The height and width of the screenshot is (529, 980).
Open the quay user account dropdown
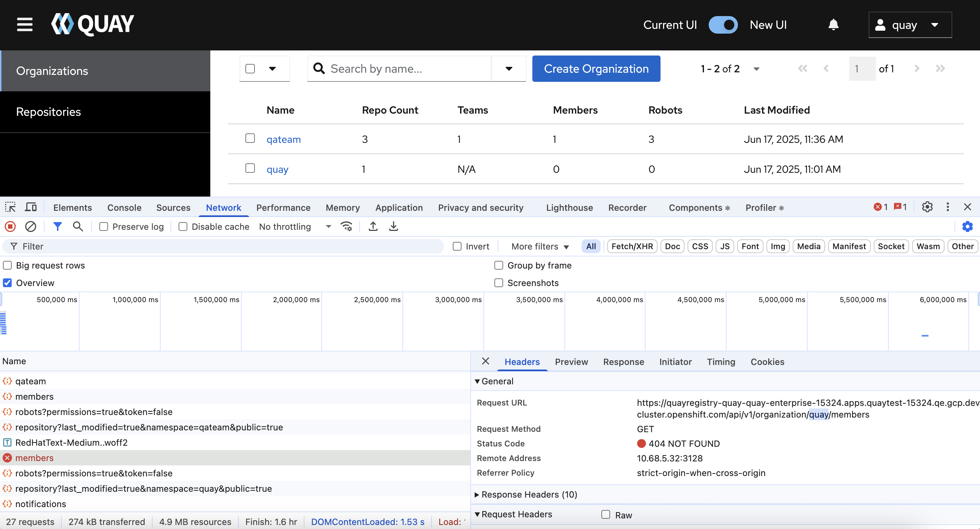910,25
